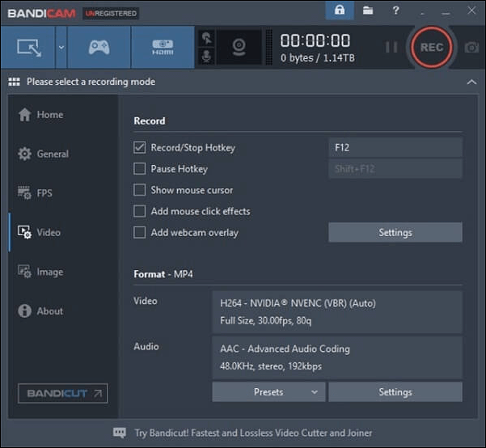This screenshot has width=486, height=448.
Task: Expand recording mode dropdown arrow
Action: coord(61,47)
